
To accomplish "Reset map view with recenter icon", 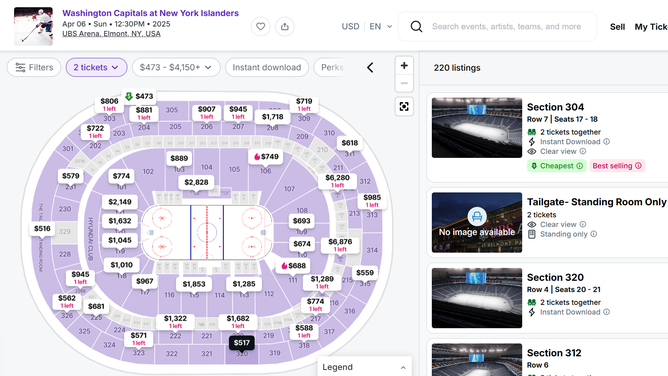I will 404,106.
